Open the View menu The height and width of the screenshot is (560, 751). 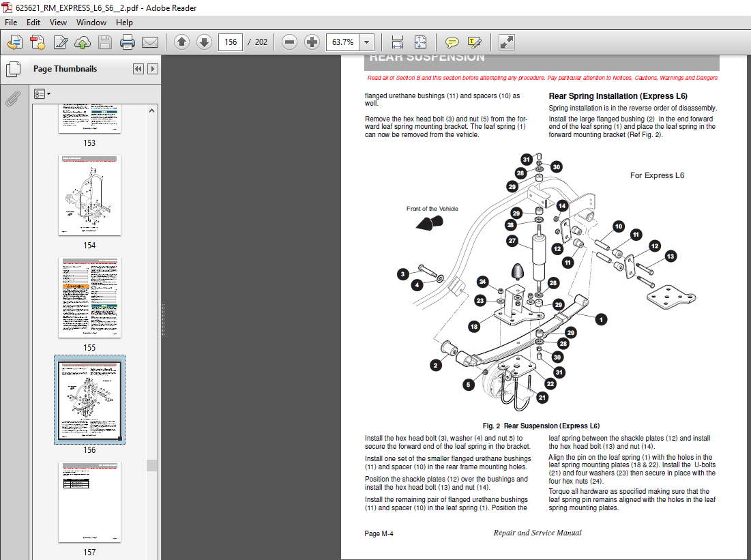click(x=58, y=23)
